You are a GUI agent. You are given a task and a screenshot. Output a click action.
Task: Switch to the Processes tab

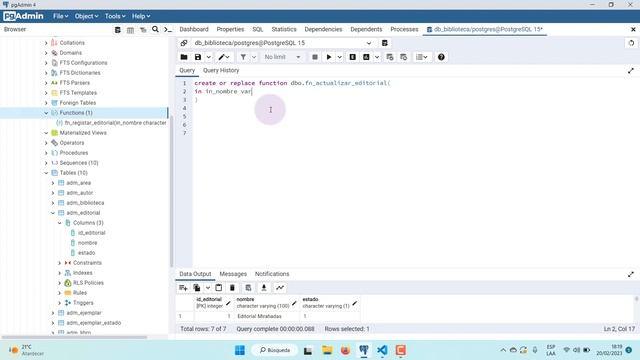[x=404, y=29]
